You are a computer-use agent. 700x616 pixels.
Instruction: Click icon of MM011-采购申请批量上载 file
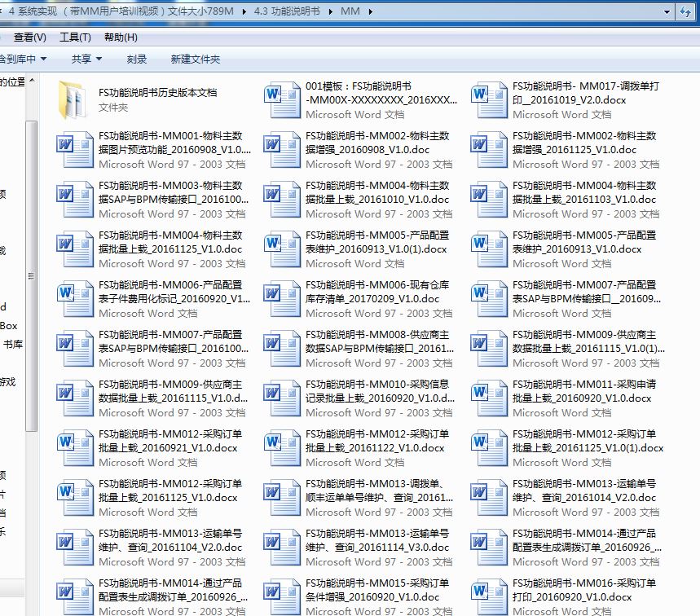coord(489,398)
